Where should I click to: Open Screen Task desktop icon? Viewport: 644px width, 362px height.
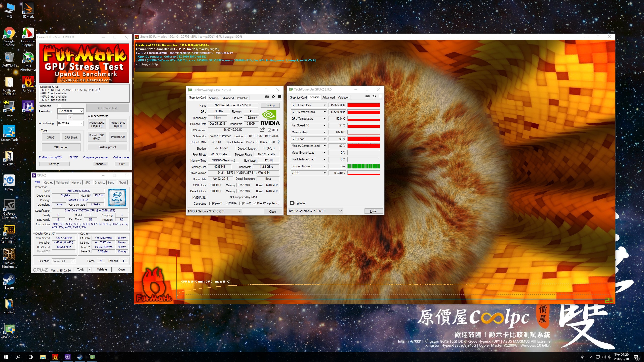pyautogui.click(x=9, y=133)
